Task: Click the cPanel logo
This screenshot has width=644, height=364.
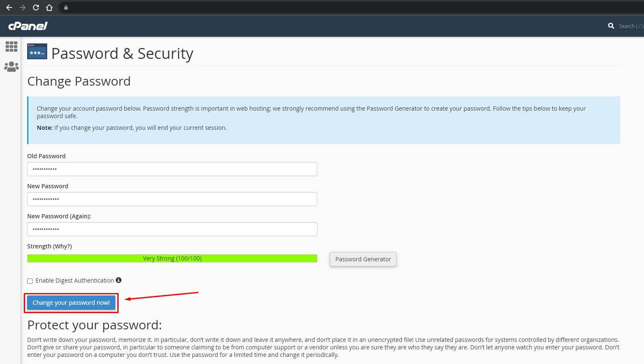Action: [27, 26]
